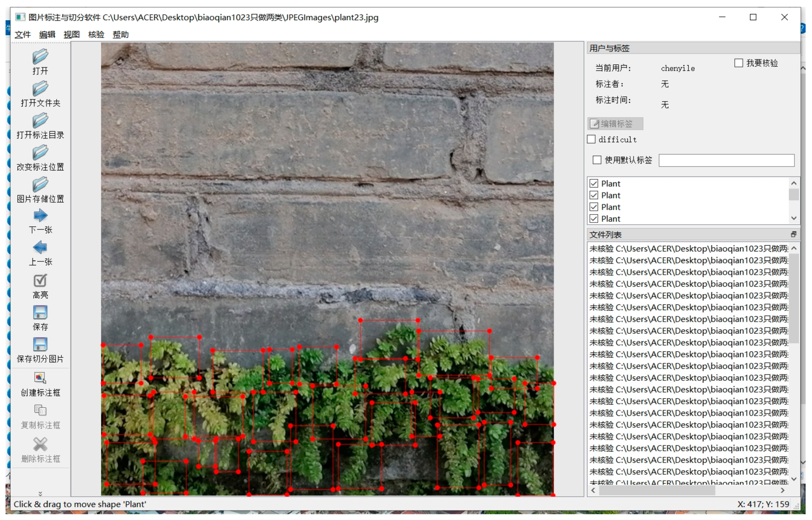Select the first 未核验 file entry
Image resolution: width=812 pixels, height=520 pixels.
pos(674,248)
